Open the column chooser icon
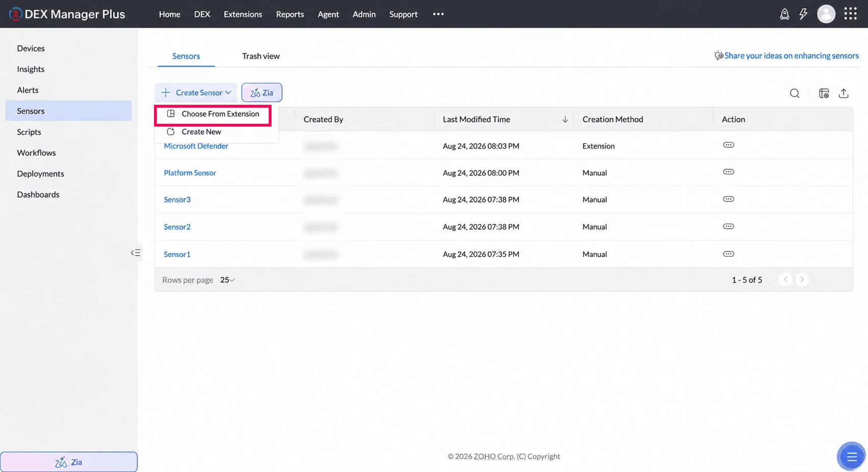Viewport: 868px width, 472px height. coord(824,93)
